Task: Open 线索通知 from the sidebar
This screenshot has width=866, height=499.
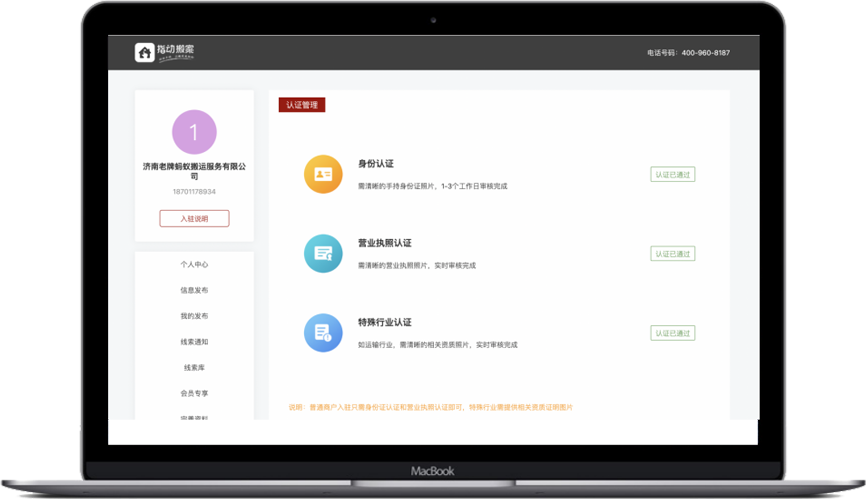Action: pyautogui.click(x=194, y=342)
